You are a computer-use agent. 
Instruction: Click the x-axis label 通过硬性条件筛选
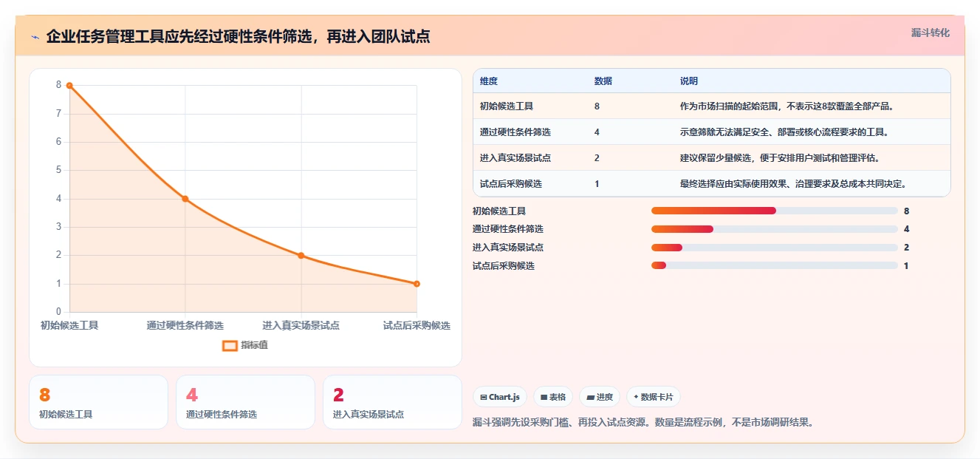point(185,325)
